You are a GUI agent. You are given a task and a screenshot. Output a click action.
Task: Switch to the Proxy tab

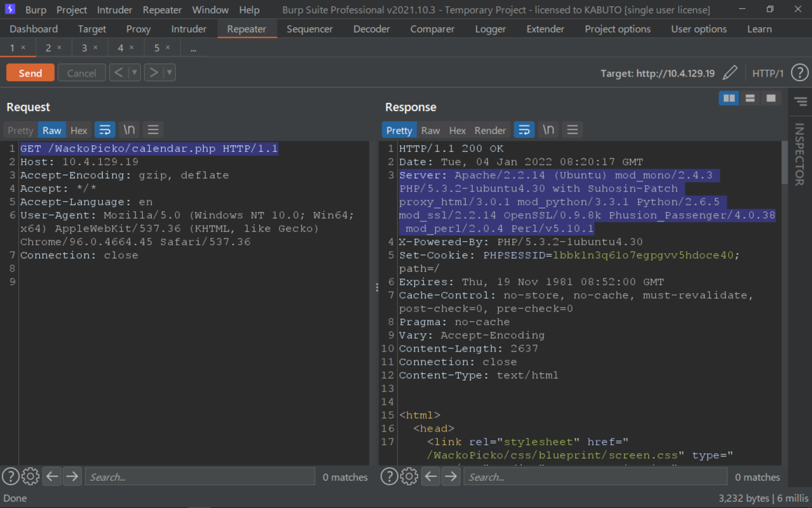(139, 29)
